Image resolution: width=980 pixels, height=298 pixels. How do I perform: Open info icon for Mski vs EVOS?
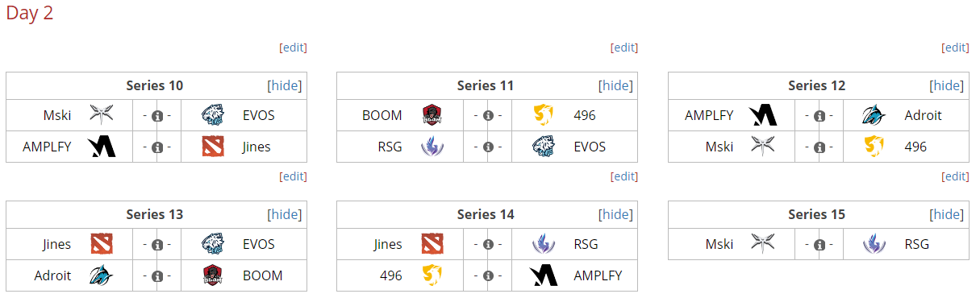[157, 116]
